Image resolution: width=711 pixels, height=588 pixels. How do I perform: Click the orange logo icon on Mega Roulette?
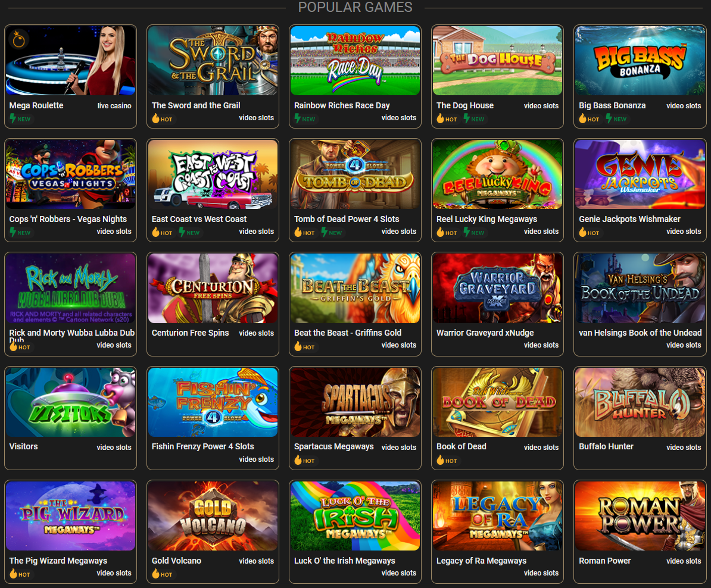click(x=18, y=40)
